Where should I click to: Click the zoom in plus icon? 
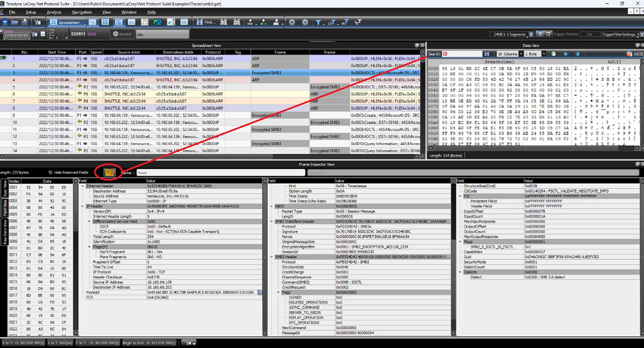[292, 22]
